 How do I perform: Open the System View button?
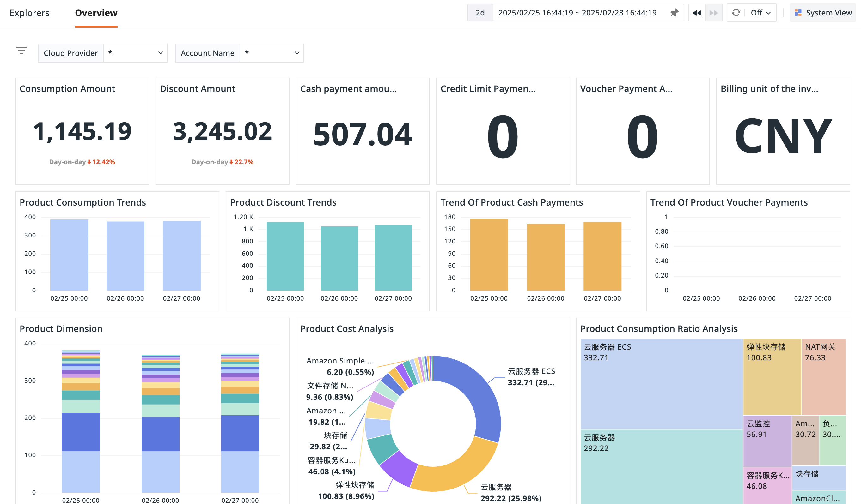tap(823, 13)
